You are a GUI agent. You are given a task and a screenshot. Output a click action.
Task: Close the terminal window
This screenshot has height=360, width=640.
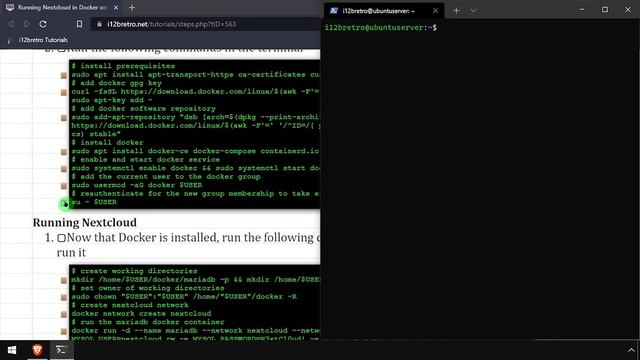tap(628, 9)
